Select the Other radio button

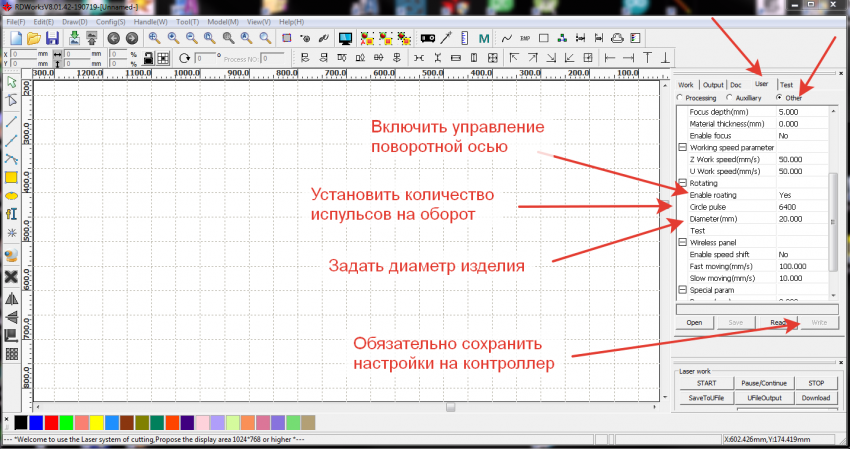point(779,98)
